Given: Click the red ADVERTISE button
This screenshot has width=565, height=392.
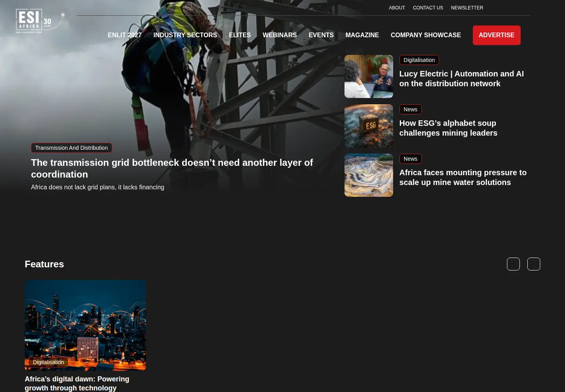Looking at the screenshot, I should coord(496,35).
